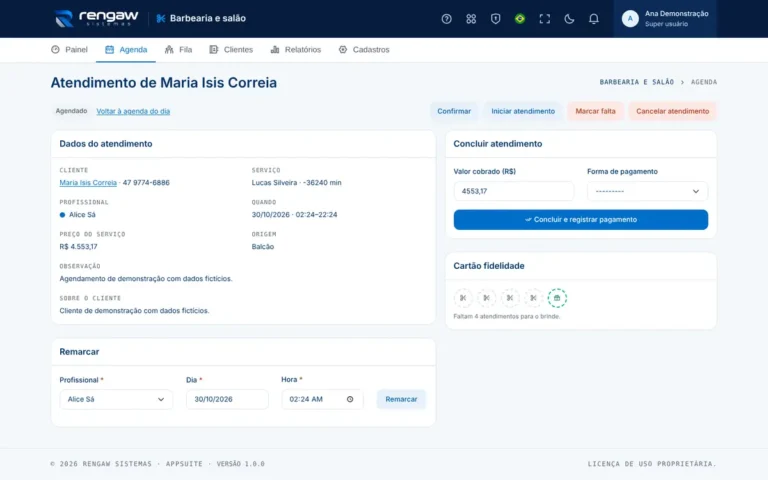Open the Fila tab
The image size is (768, 480).
click(x=178, y=49)
